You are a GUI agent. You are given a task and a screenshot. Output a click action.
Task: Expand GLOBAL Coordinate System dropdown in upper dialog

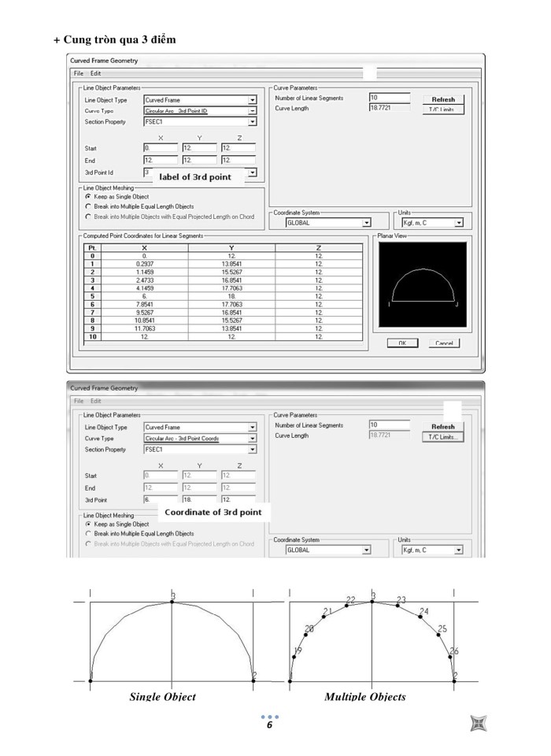[x=366, y=223]
